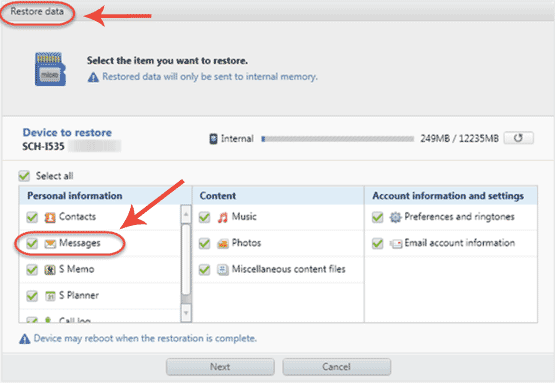
Task: Click the Messages envelope icon
Action: [x=50, y=244]
